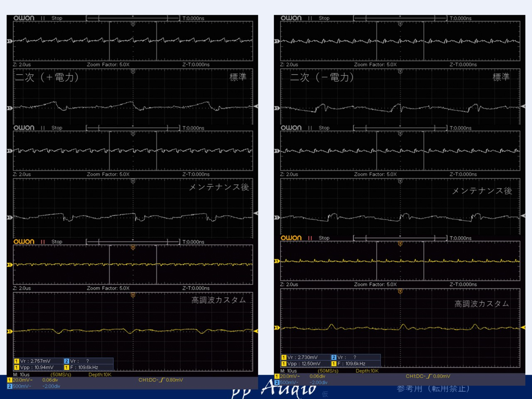Click the memory position bar above the +電力 yellow overview trace
532x399 pixels.
point(133,242)
